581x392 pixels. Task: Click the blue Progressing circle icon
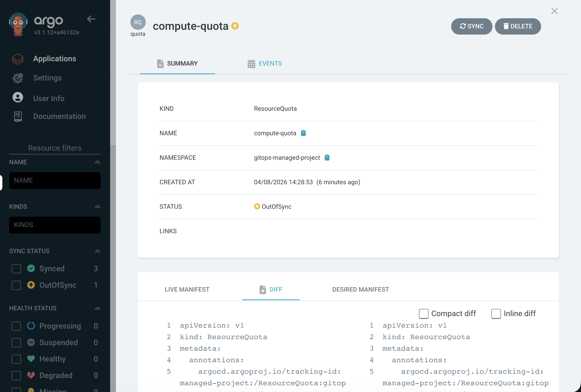click(x=31, y=326)
